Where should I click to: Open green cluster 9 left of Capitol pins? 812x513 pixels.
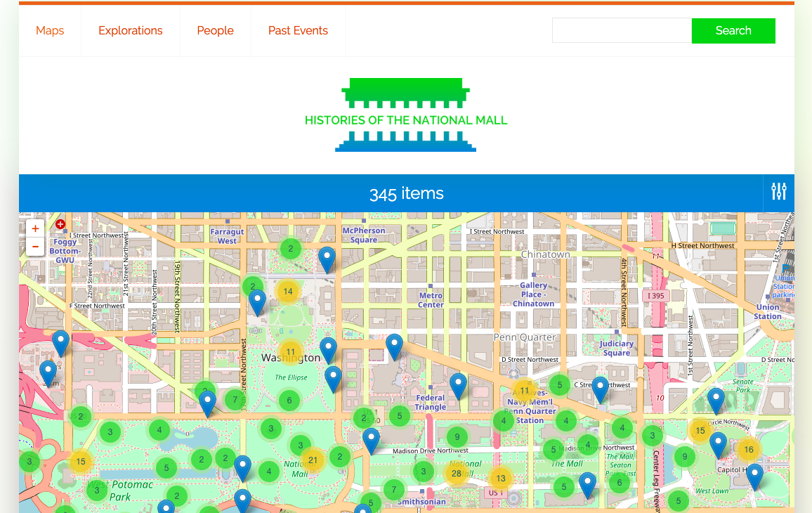click(x=685, y=457)
